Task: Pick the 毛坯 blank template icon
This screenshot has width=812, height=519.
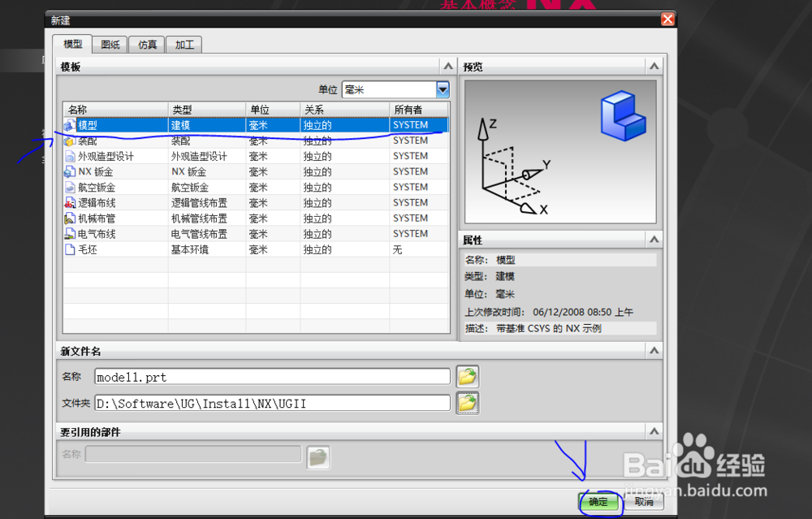Action: [69, 249]
